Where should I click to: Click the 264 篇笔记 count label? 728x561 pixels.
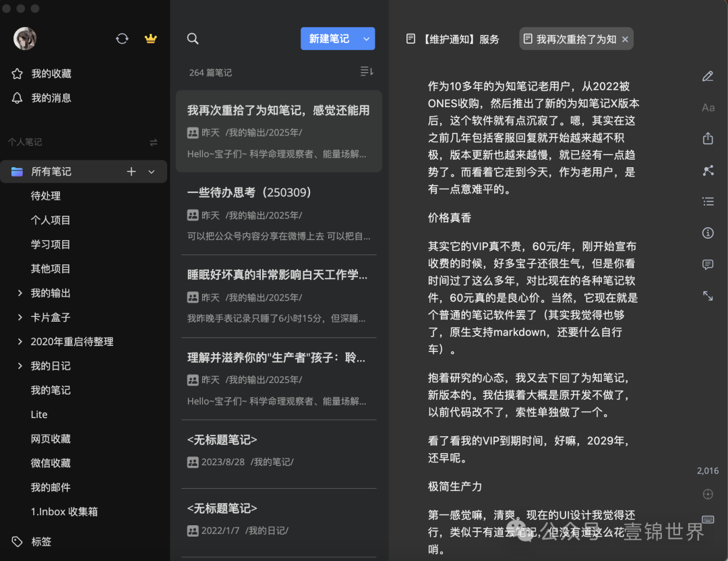coord(210,72)
